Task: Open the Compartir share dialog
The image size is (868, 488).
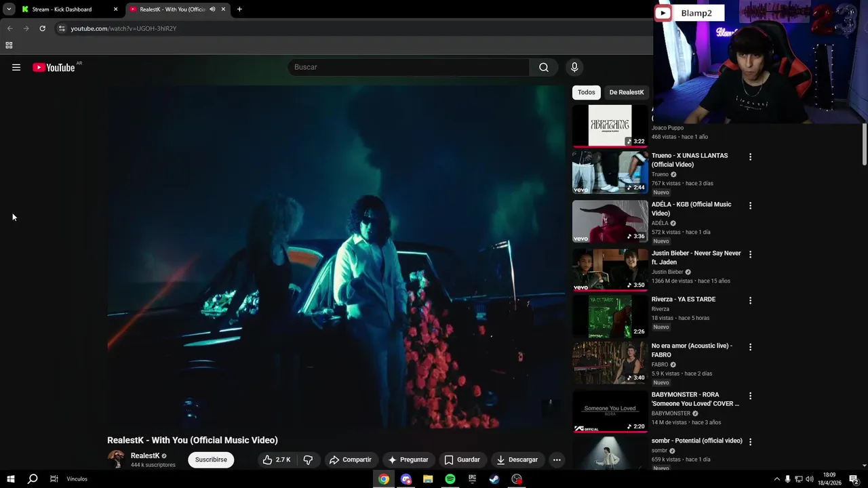Action: (x=350, y=460)
